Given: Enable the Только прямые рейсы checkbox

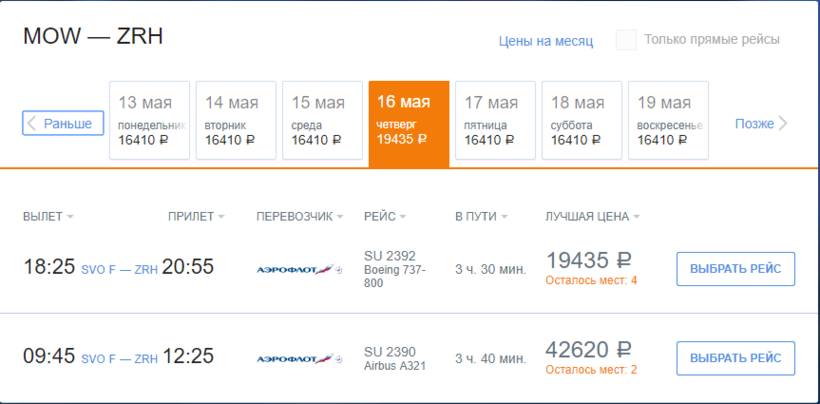Looking at the screenshot, I should click(626, 40).
